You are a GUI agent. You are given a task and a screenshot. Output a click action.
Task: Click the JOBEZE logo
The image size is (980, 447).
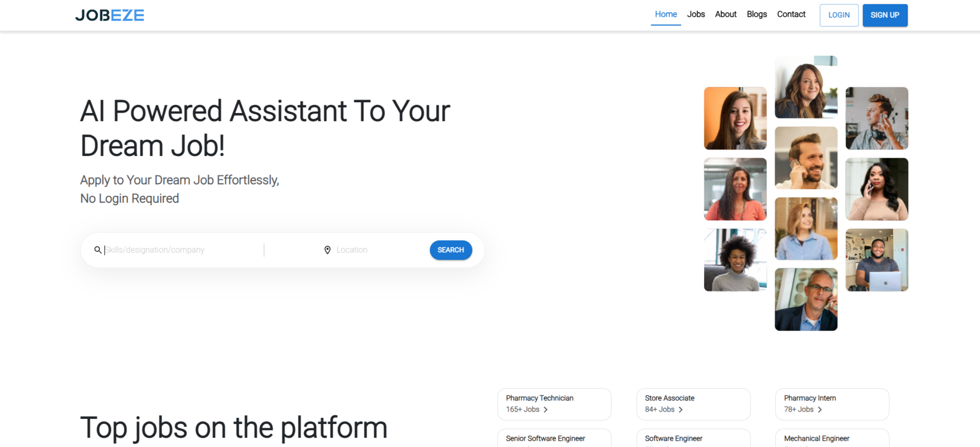[109, 15]
